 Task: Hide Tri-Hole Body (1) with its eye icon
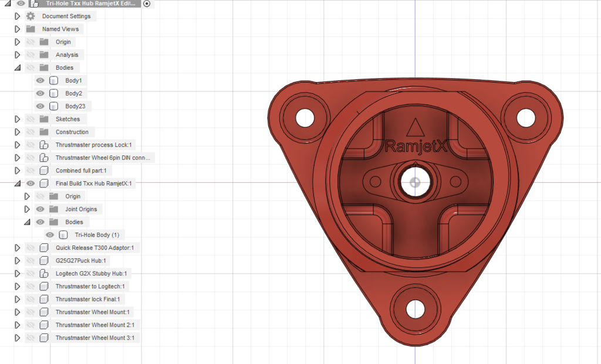coord(50,234)
